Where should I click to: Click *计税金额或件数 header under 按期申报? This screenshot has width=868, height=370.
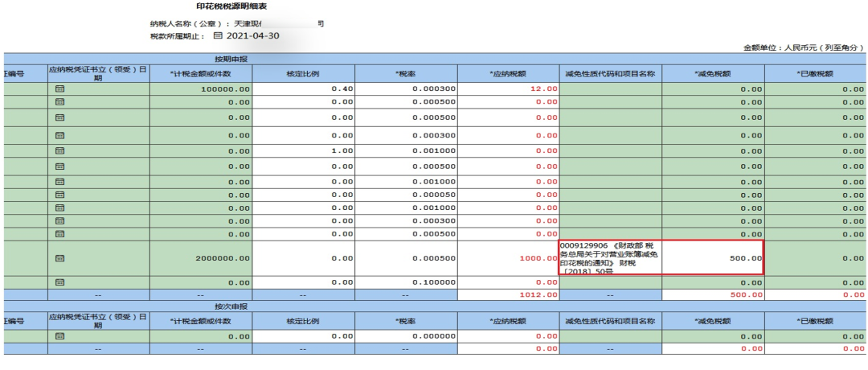point(201,73)
